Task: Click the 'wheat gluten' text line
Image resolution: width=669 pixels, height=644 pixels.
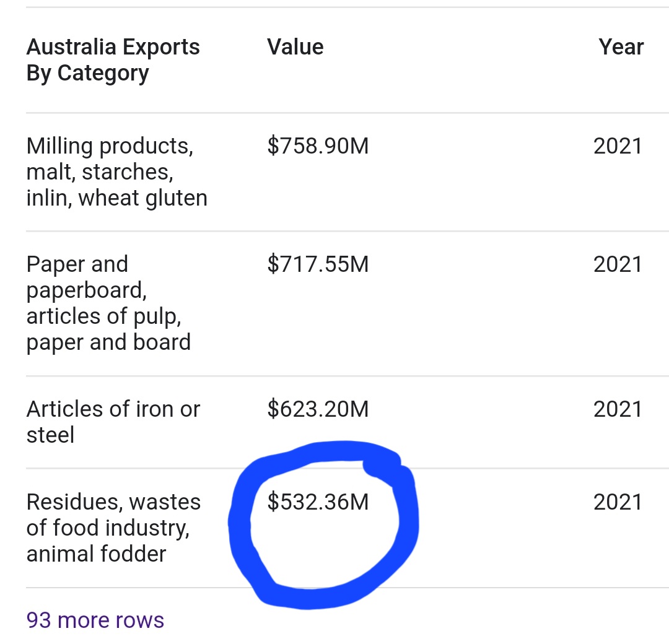Action: click(143, 198)
